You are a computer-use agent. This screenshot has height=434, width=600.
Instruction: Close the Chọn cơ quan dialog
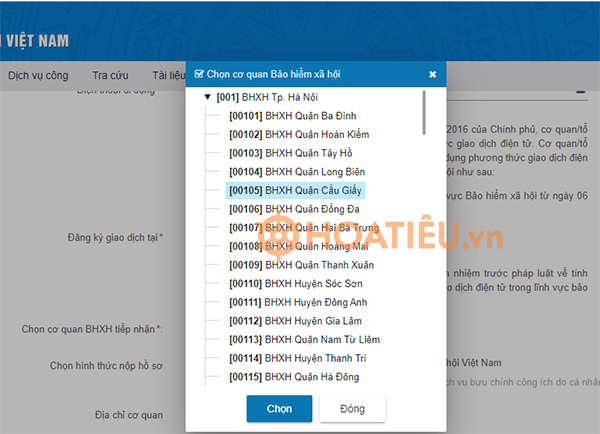(x=432, y=74)
